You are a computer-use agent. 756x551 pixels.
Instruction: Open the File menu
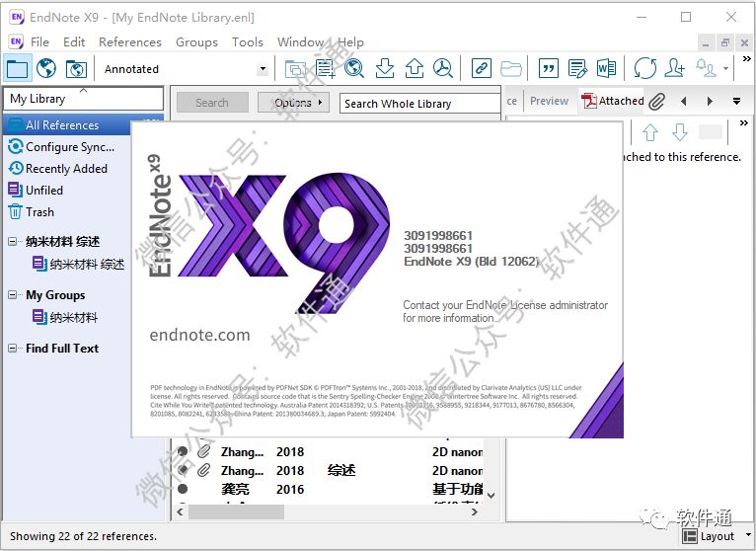pos(39,42)
